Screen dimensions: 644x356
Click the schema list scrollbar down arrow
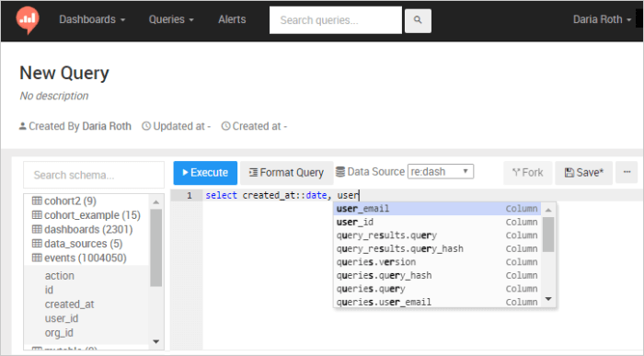point(155,341)
